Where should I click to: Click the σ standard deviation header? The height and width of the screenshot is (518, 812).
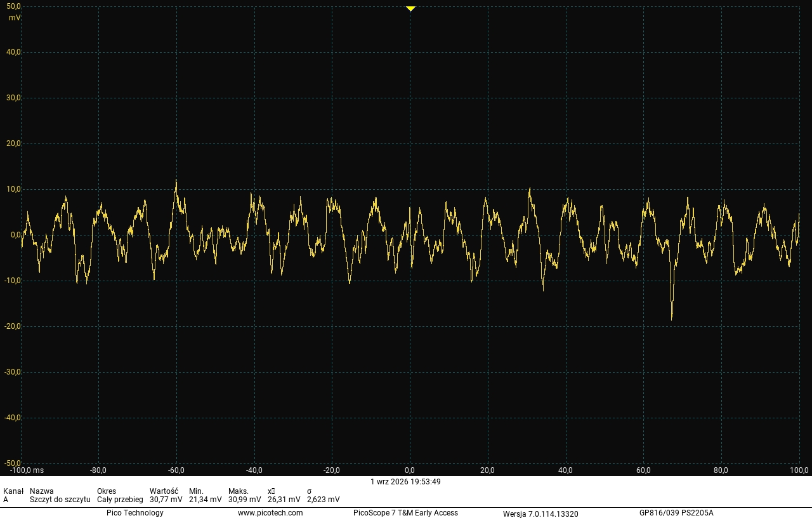pos(309,491)
